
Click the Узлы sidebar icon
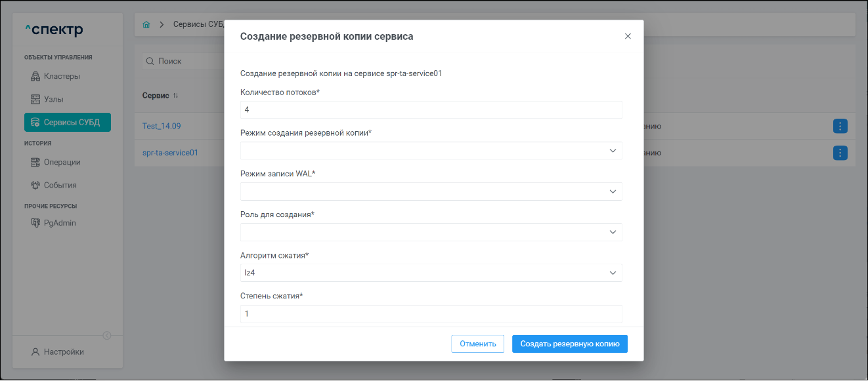(36, 100)
